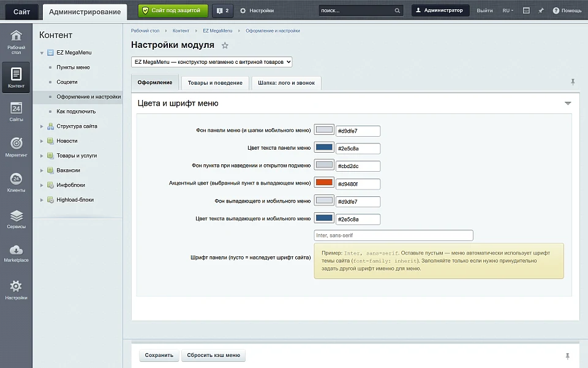Pin the tab panel with pushpin icon

coord(573,82)
